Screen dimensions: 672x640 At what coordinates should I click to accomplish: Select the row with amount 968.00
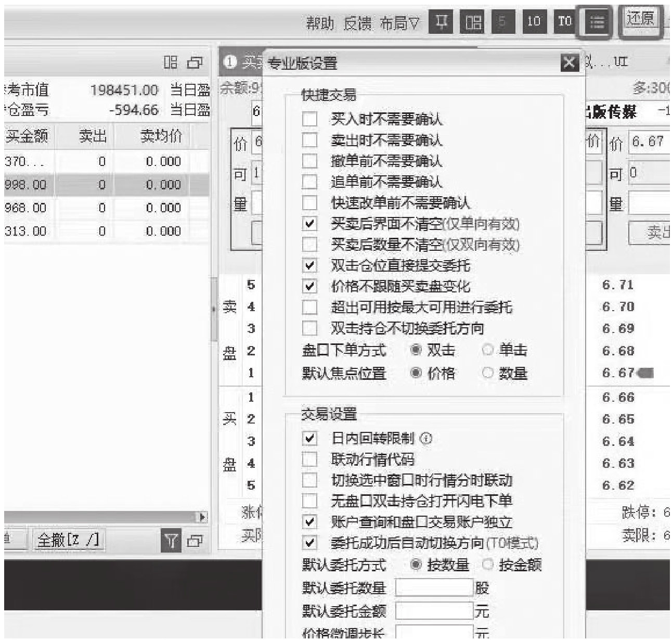click(x=107, y=208)
